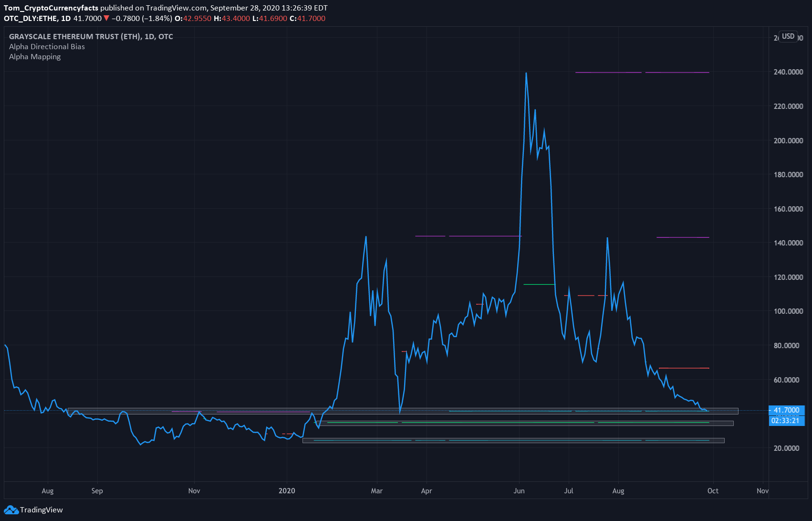812x521 pixels.
Task: Click the TradingView cloud logo
Action: pos(10,510)
